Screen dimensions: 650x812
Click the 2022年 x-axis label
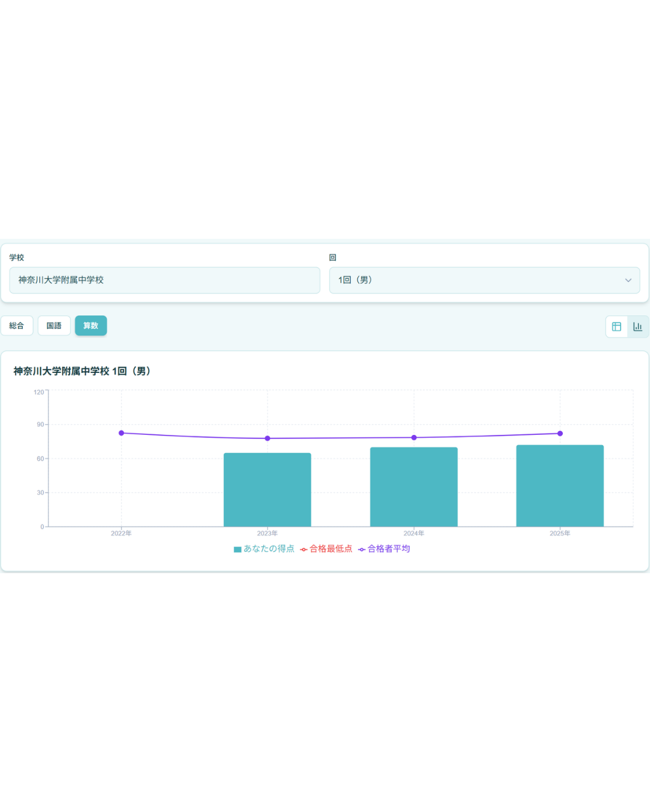pos(121,534)
